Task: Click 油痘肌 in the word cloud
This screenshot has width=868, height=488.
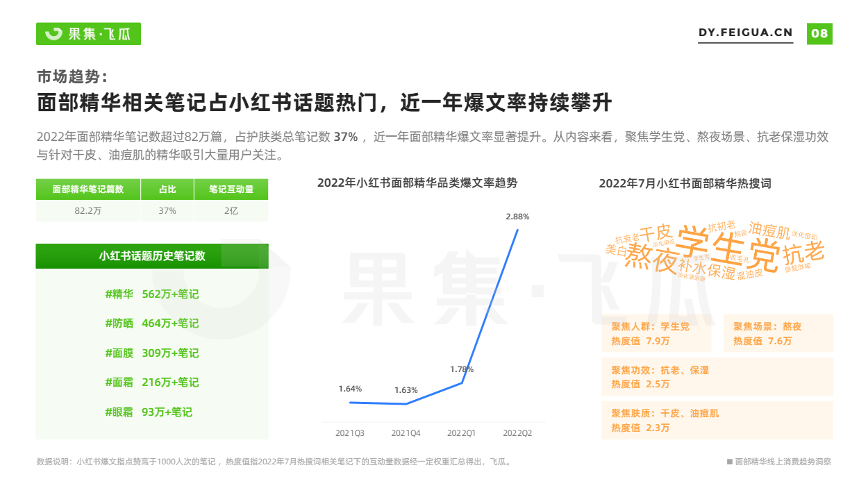Action: (769, 230)
